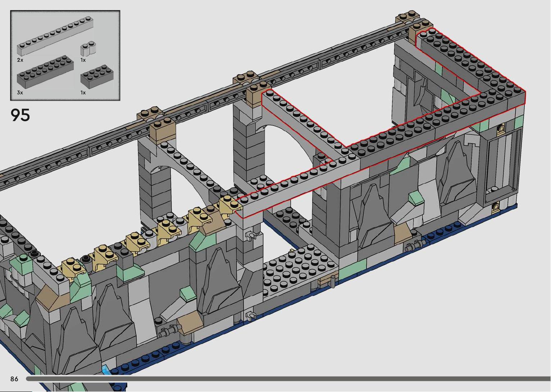The width and height of the screenshot is (551, 392).
Task: Click the page progress bar at the bottom
Action: tap(288, 379)
